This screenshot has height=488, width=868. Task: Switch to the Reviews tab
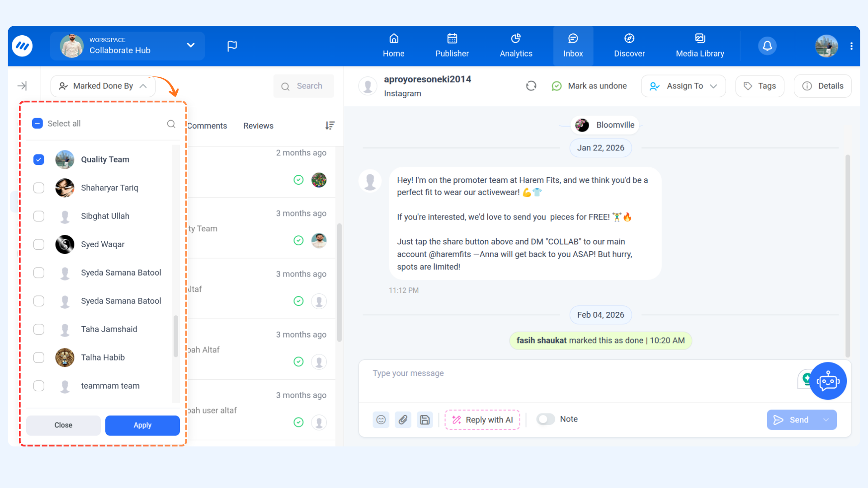pos(258,126)
